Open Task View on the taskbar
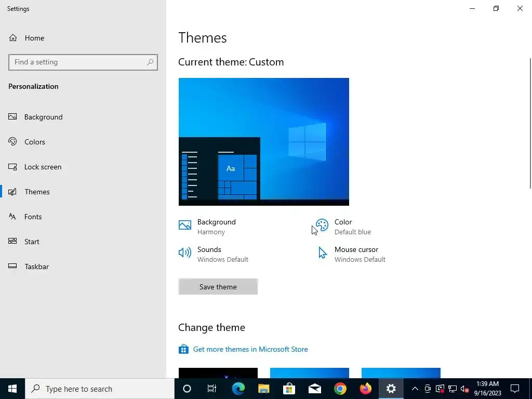This screenshot has height=399, width=532. (212, 389)
